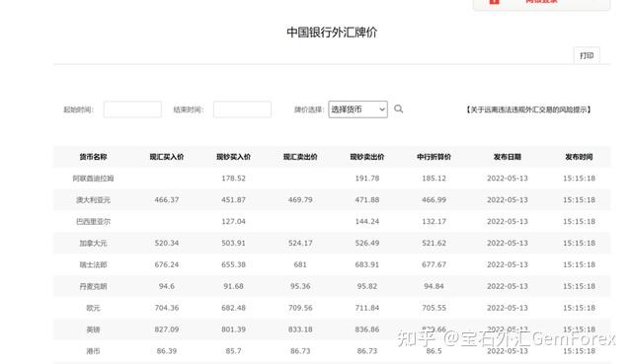The image size is (632, 364).
Task: Click the value 95.82
Action: [367, 286]
